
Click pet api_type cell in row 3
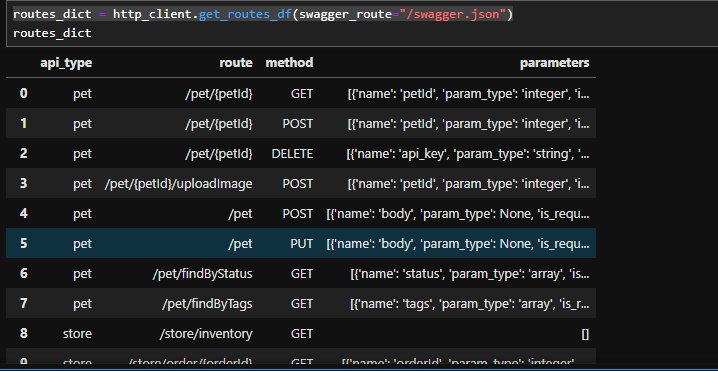(82, 184)
